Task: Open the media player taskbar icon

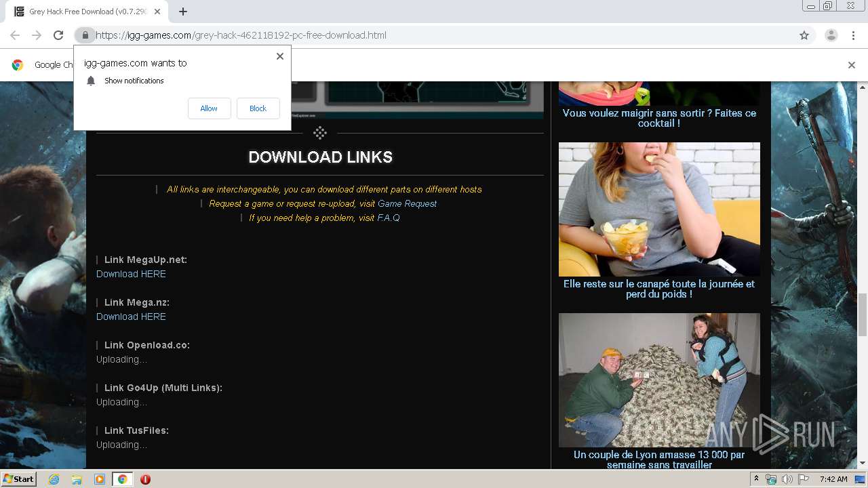Action: tap(100, 479)
